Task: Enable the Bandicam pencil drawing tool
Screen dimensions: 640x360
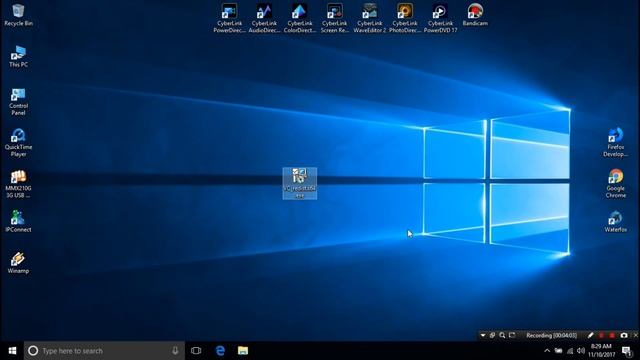Action: pos(590,335)
